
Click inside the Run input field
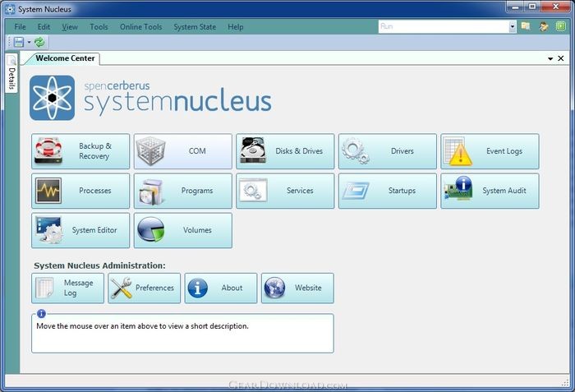[444, 26]
